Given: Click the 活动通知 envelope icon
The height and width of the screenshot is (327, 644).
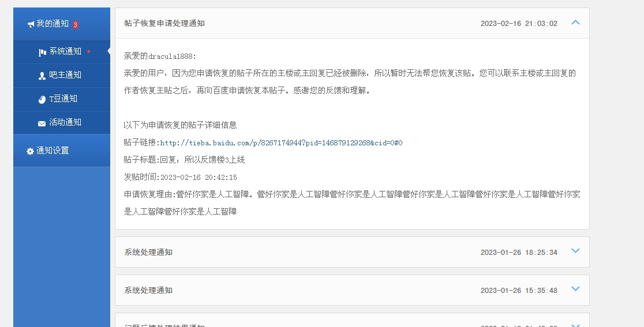Looking at the screenshot, I should tap(42, 123).
